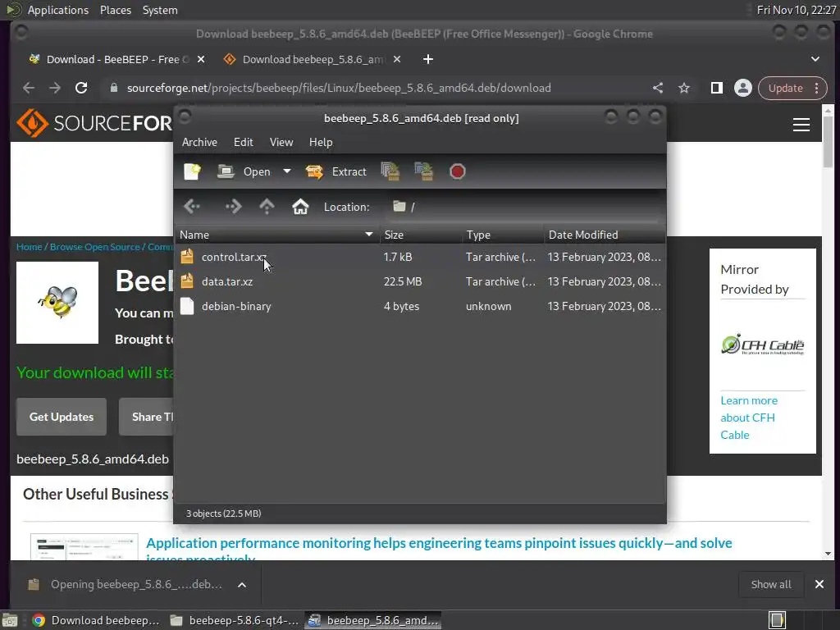The width and height of the screenshot is (840, 630).
Task: Click the SourceForge logo
Action: (94, 123)
